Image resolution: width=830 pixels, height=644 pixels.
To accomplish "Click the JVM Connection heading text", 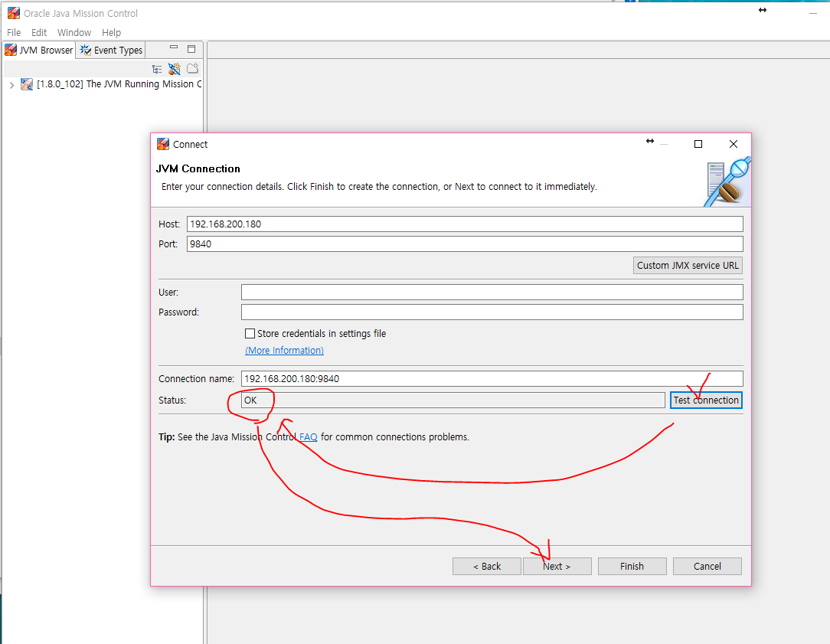I will (198, 168).
